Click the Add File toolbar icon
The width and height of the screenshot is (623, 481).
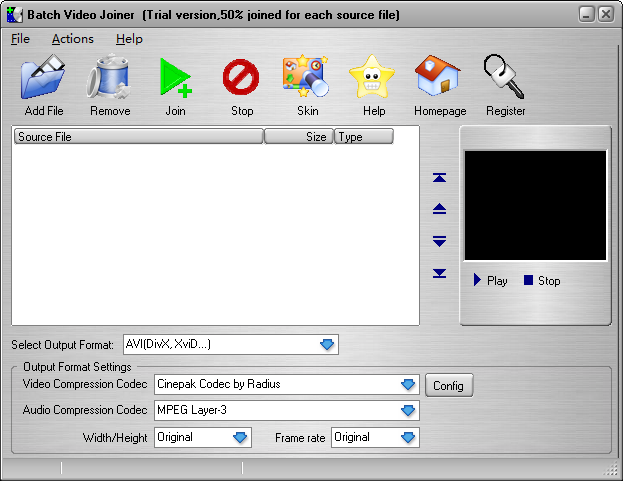pyautogui.click(x=43, y=78)
